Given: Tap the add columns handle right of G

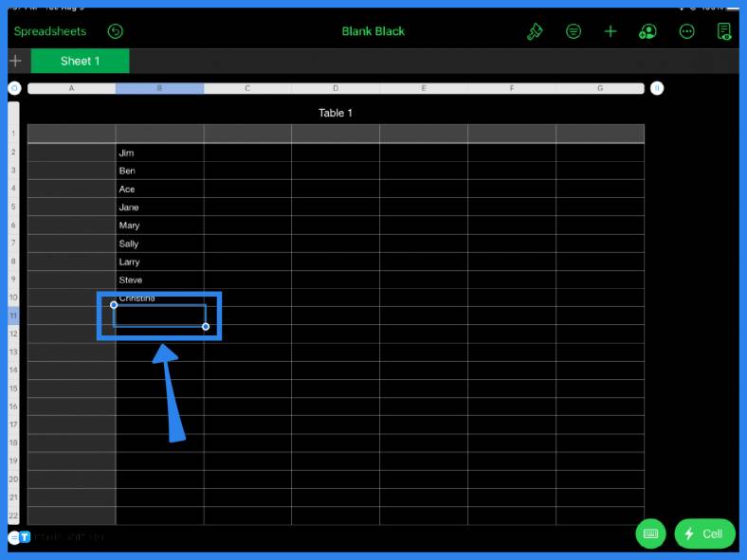Looking at the screenshot, I should (x=657, y=88).
